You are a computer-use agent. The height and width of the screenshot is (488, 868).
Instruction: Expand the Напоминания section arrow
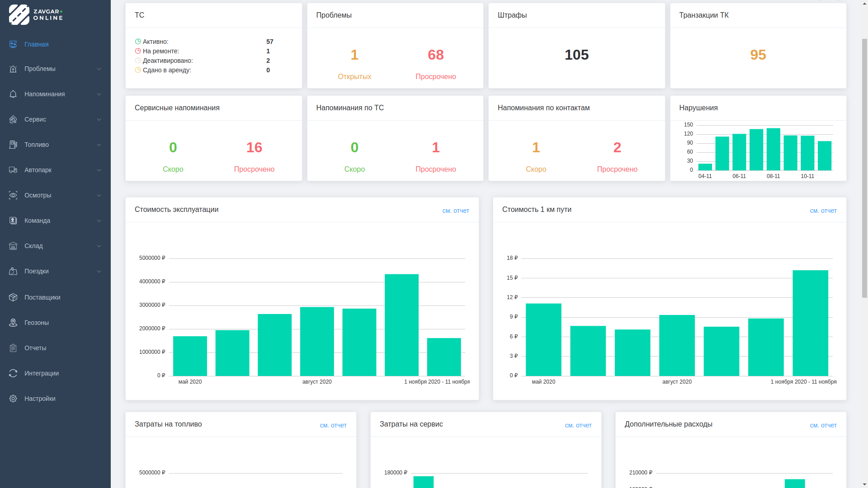(x=99, y=94)
